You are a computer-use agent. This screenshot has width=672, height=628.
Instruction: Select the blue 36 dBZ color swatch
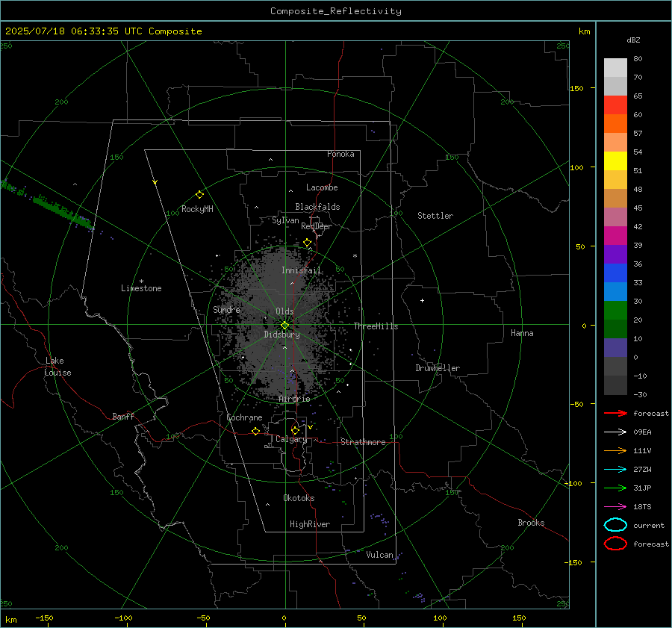pyautogui.click(x=615, y=273)
